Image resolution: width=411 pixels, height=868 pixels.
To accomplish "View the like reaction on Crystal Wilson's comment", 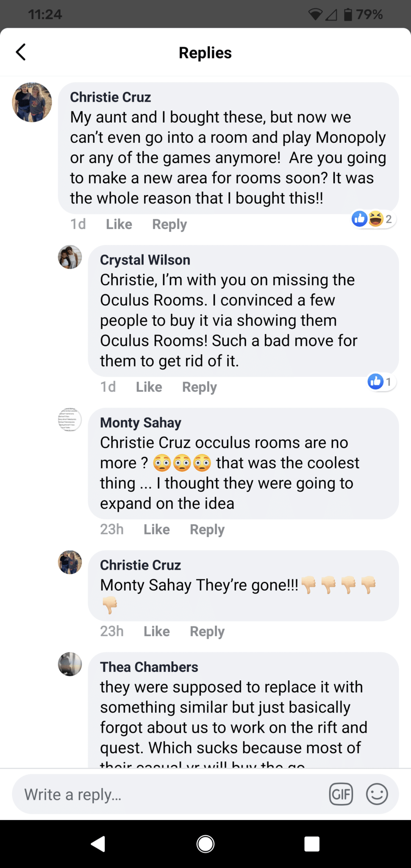I will (380, 382).
